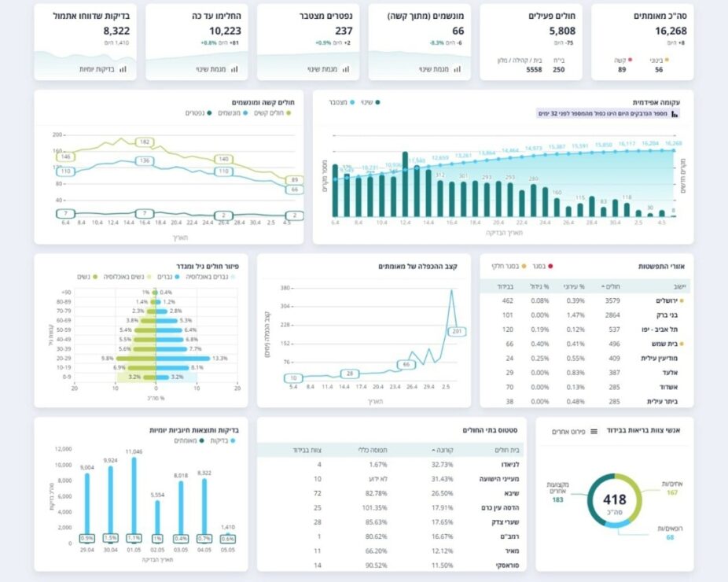Click the chart icon in the epidemic curve banner
Viewport: 728px width, 582px height.
675,114
